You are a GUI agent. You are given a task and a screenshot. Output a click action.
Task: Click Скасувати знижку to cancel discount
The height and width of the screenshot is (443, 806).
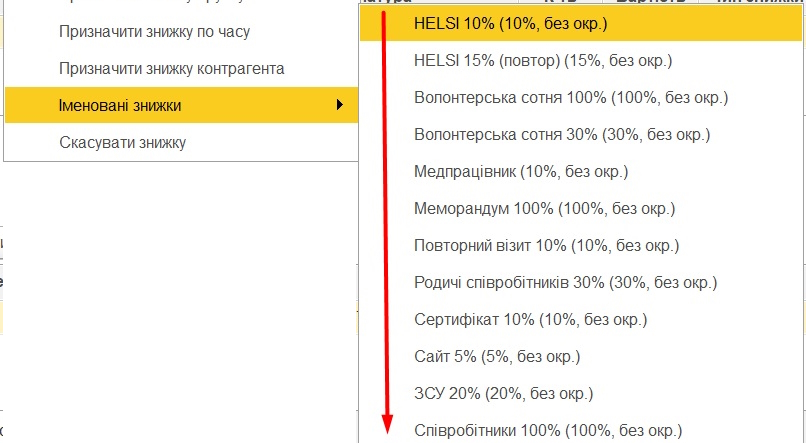point(124,142)
